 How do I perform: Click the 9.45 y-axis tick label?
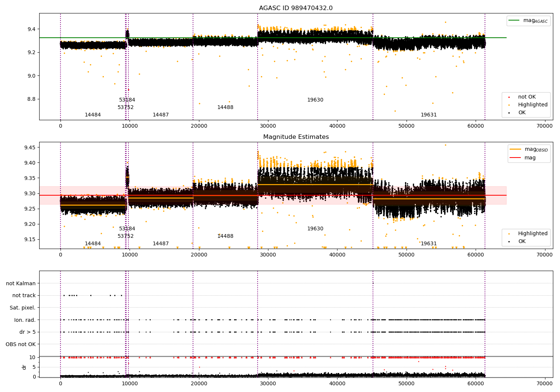click(x=30, y=147)
